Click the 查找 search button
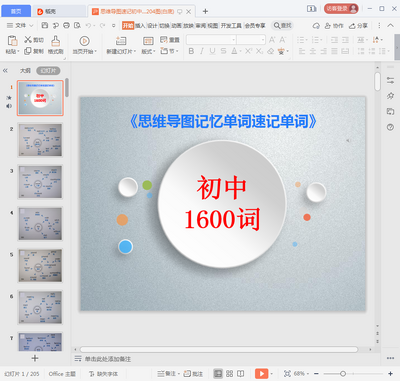Screen dimensions: 400x381 [x=282, y=25]
